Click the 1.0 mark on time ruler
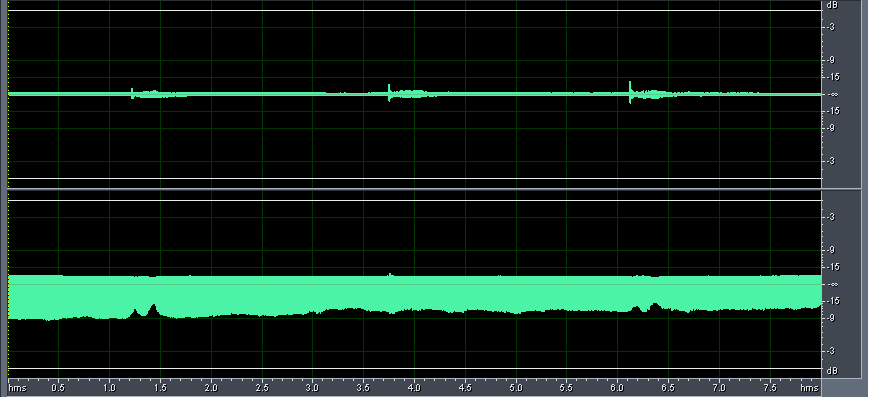The height and width of the screenshot is (397, 869). click(x=109, y=388)
